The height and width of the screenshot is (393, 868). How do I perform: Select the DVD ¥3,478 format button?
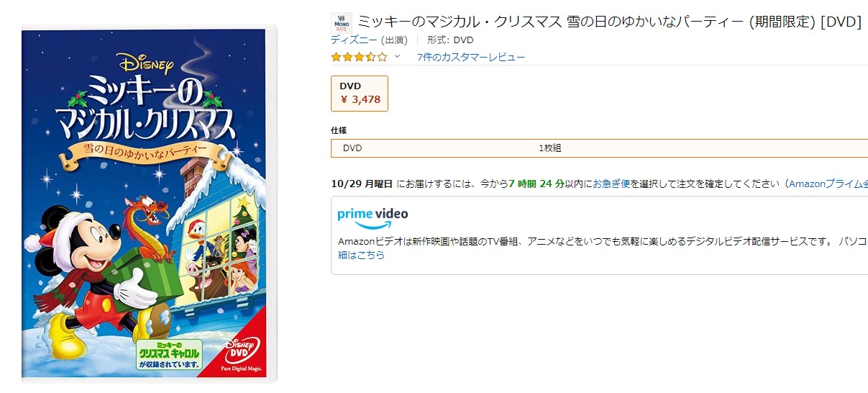360,94
